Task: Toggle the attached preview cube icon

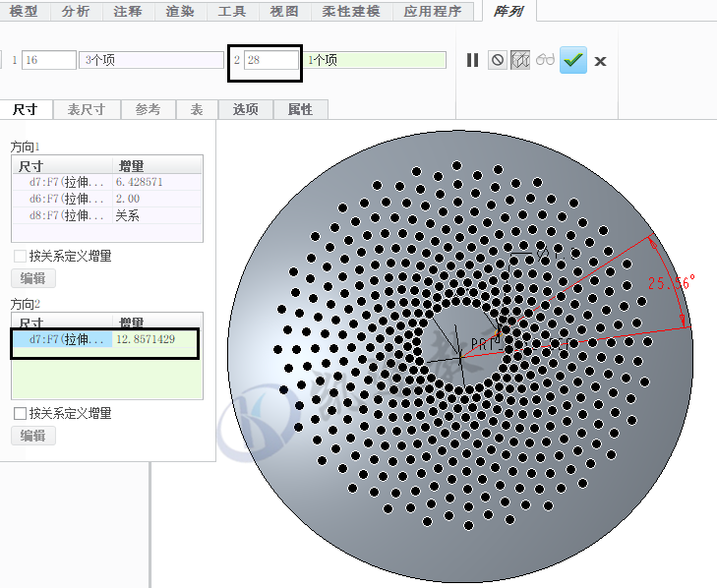Action: coord(520,60)
